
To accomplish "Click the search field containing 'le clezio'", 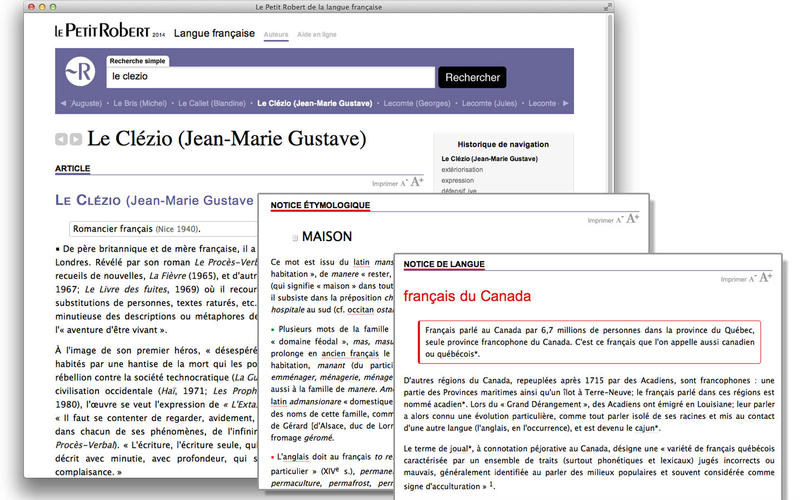I will [x=271, y=77].
